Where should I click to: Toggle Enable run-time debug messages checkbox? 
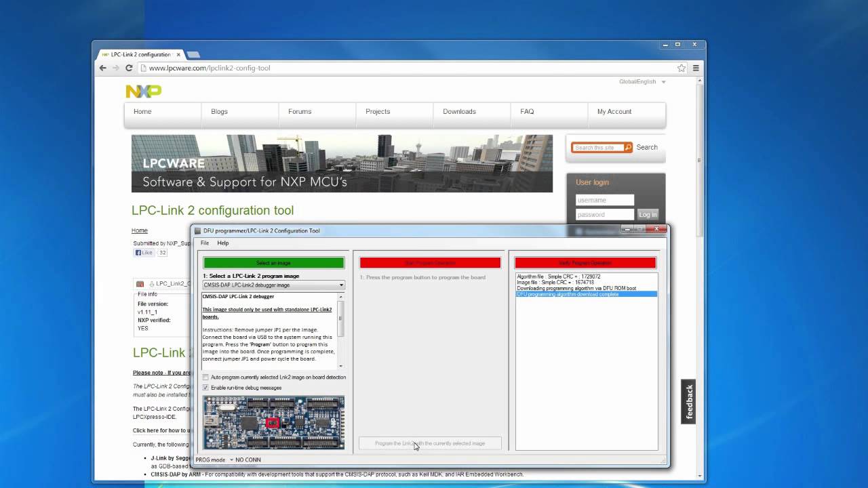[205, 388]
